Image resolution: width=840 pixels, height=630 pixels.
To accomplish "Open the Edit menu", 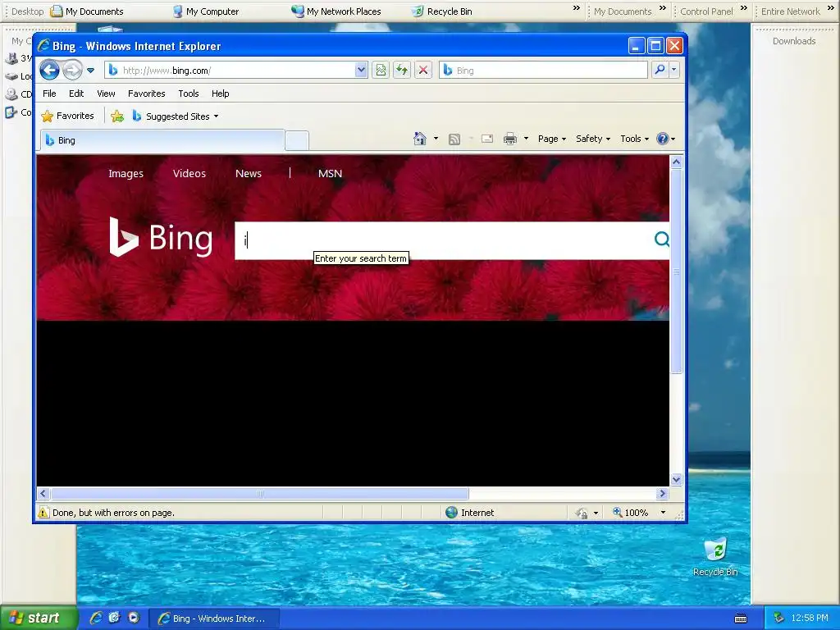I will coord(76,94).
